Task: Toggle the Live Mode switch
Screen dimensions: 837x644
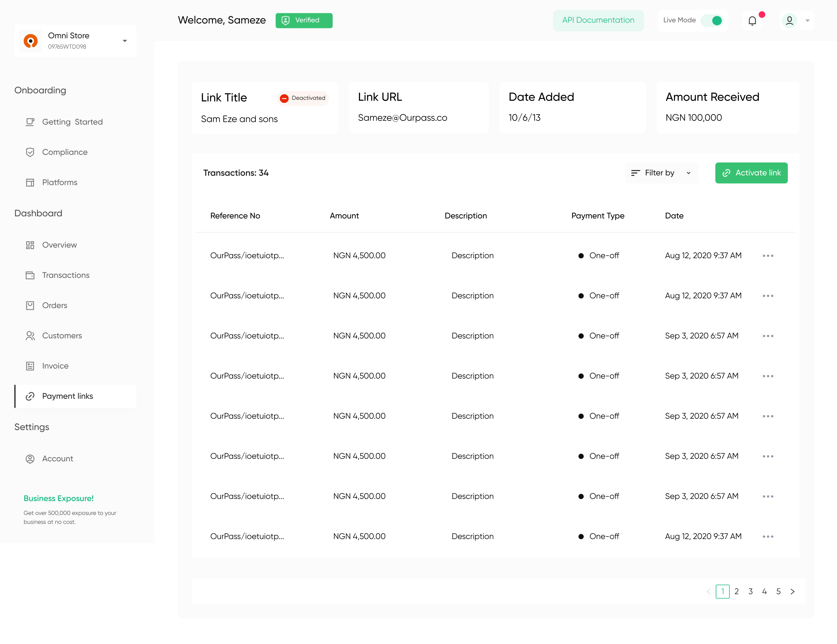Action: point(712,20)
